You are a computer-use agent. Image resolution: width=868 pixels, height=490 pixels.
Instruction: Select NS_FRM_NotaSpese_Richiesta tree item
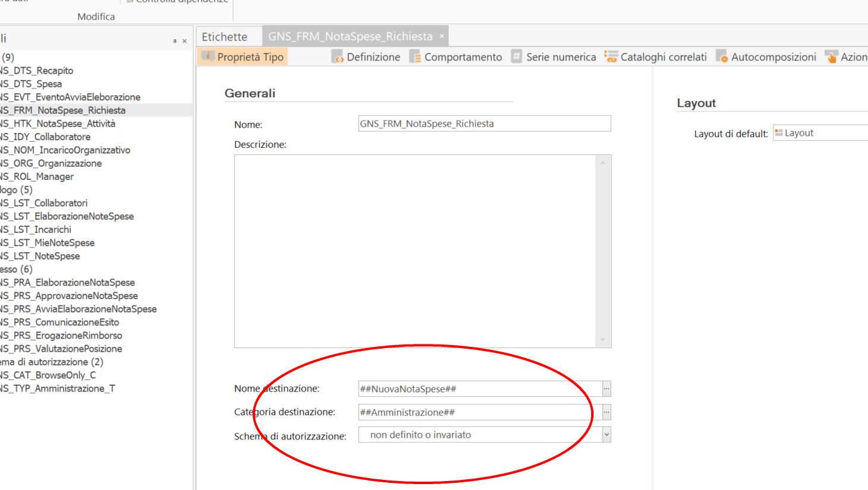tap(62, 110)
